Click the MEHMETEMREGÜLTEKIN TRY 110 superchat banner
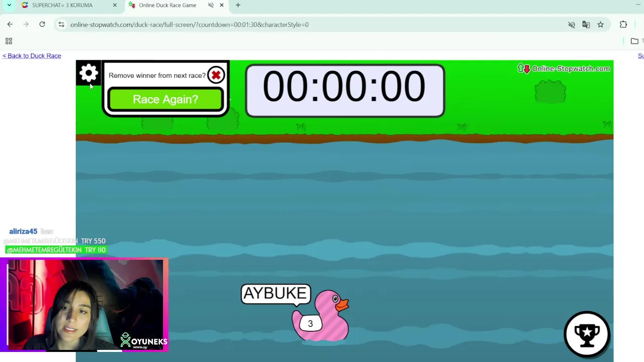 click(x=56, y=250)
